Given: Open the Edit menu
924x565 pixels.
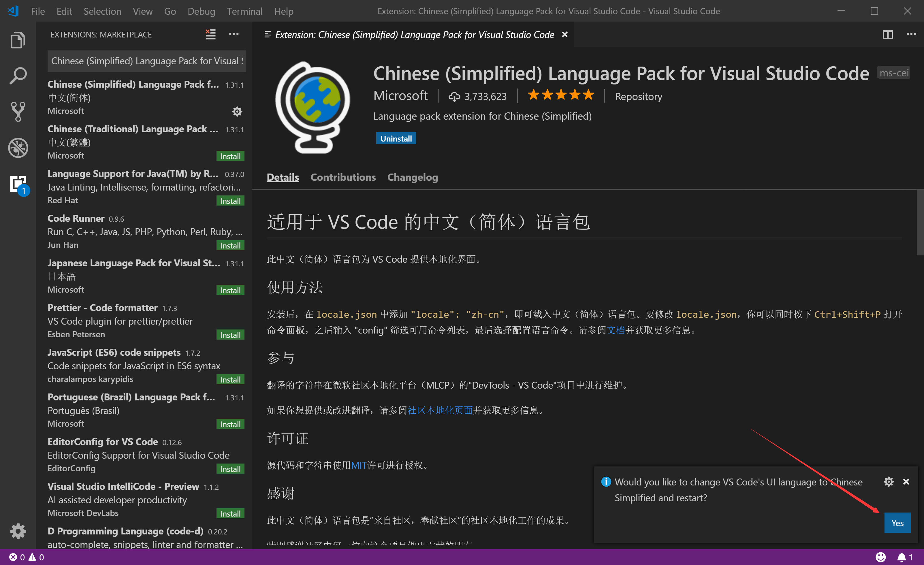Looking at the screenshot, I should pyautogui.click(x=64, y=11).
